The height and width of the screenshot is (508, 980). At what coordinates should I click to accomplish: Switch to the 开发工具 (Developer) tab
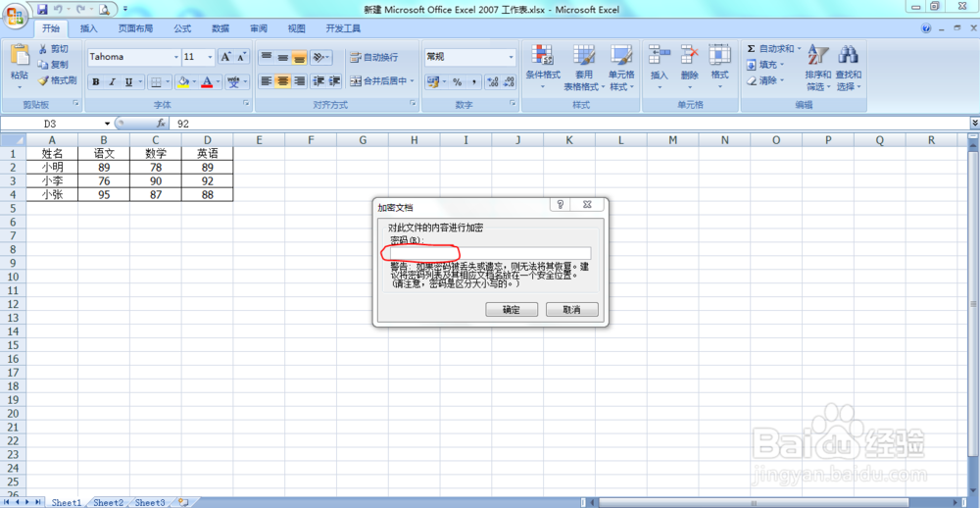coord(343,28)
